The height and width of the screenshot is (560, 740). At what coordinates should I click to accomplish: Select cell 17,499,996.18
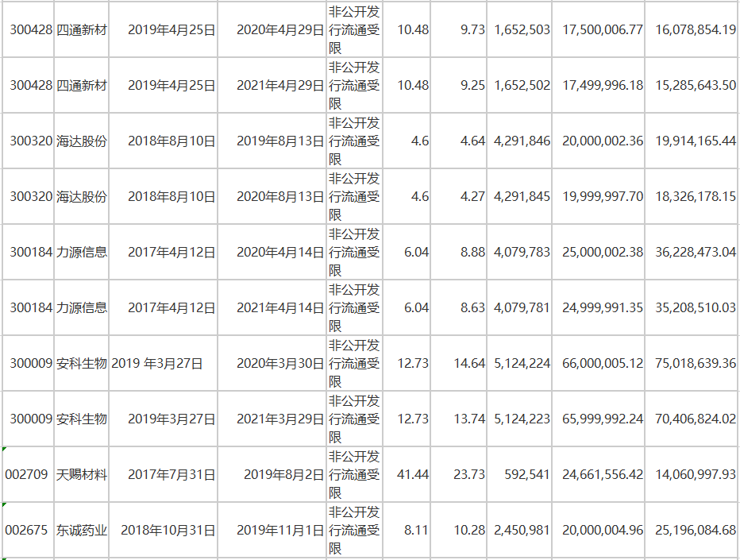pyautogui.click(x=599, y=86)
